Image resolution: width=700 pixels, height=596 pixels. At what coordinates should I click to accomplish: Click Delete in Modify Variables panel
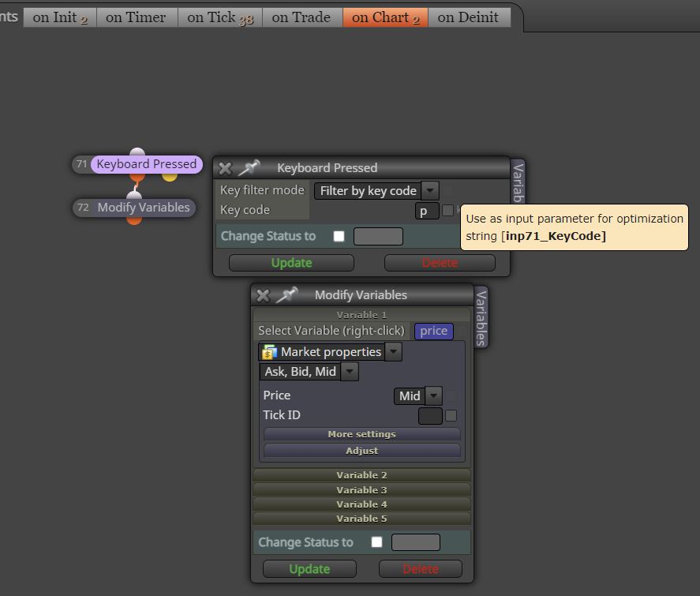(x=421, y=569)
